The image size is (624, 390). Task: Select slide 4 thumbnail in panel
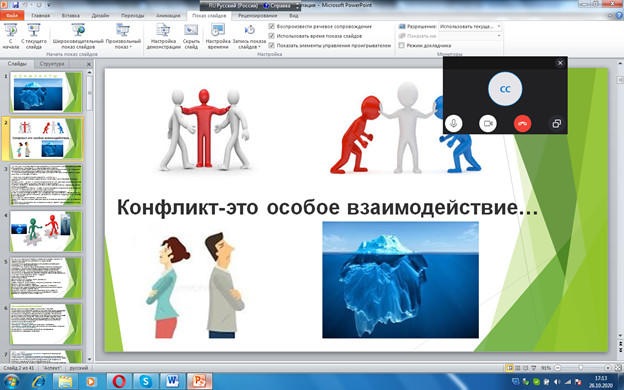click(x=46, y=231)
